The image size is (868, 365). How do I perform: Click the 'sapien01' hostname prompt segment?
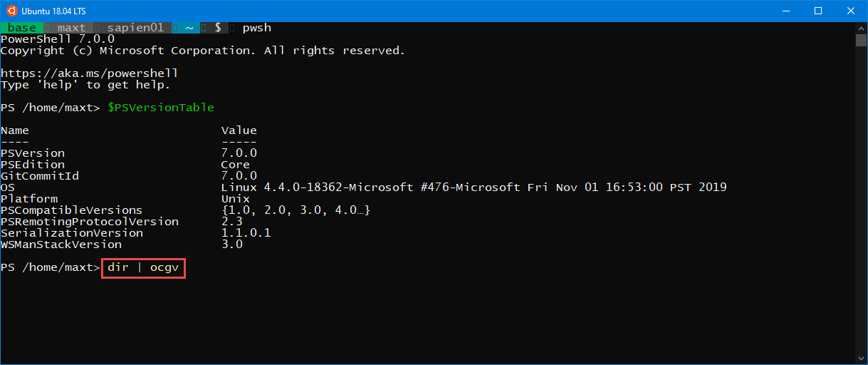tap(135, 28)
